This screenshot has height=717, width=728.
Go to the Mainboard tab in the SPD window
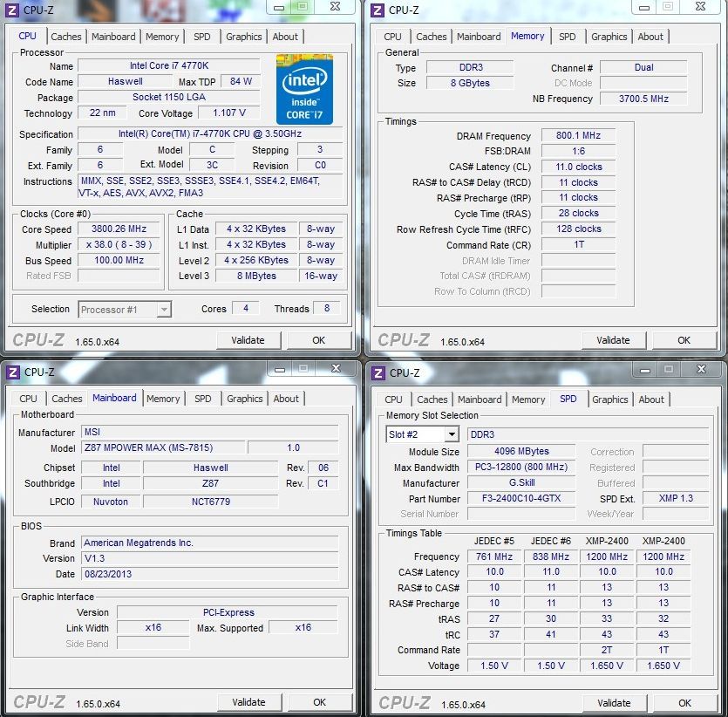pos(480,399)
